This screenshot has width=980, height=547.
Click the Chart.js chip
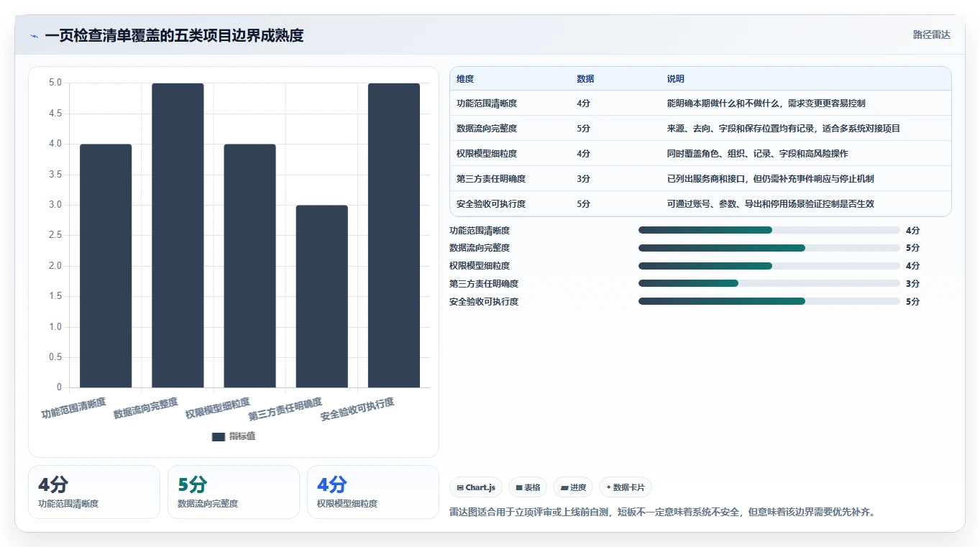(x=476, y=487)
